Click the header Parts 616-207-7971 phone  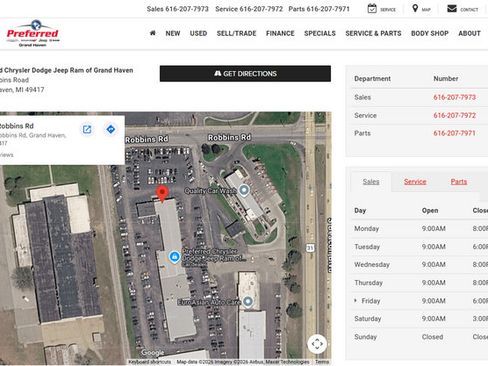(319, 9)
